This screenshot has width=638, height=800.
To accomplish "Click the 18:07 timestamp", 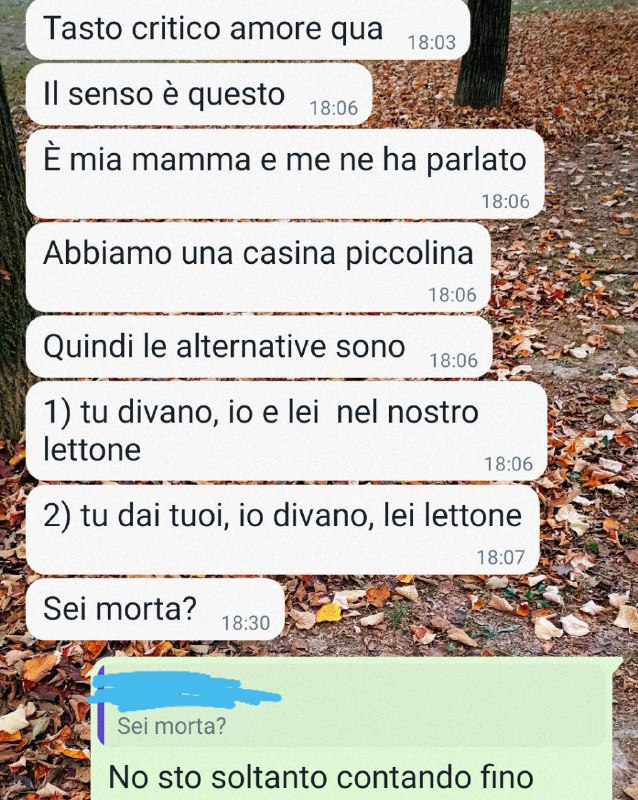I will point(501,557).
